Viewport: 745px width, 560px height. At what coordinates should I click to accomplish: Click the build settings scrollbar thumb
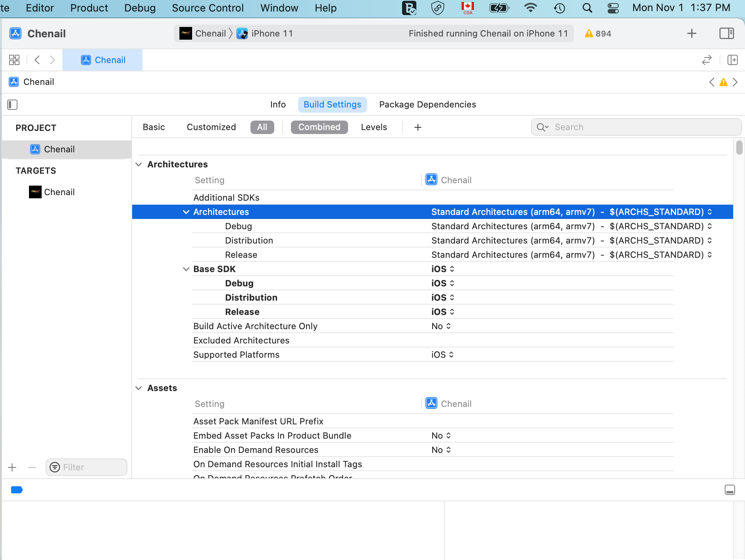click(x=739, y=147)
